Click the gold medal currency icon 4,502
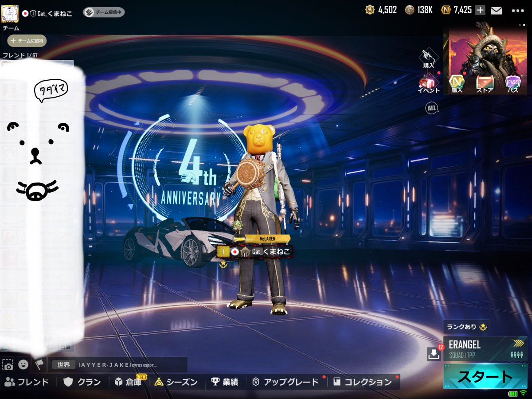 pos(369,10)
